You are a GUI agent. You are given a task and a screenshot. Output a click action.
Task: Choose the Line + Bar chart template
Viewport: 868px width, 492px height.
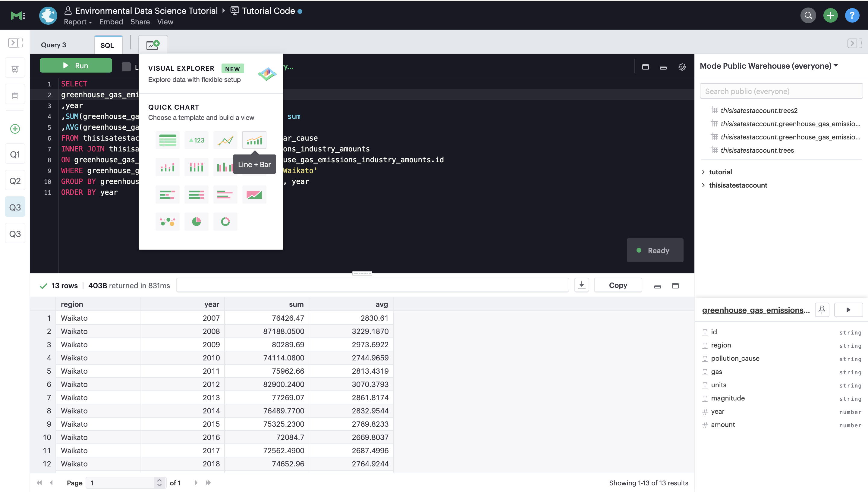click(x=254, y=140)
